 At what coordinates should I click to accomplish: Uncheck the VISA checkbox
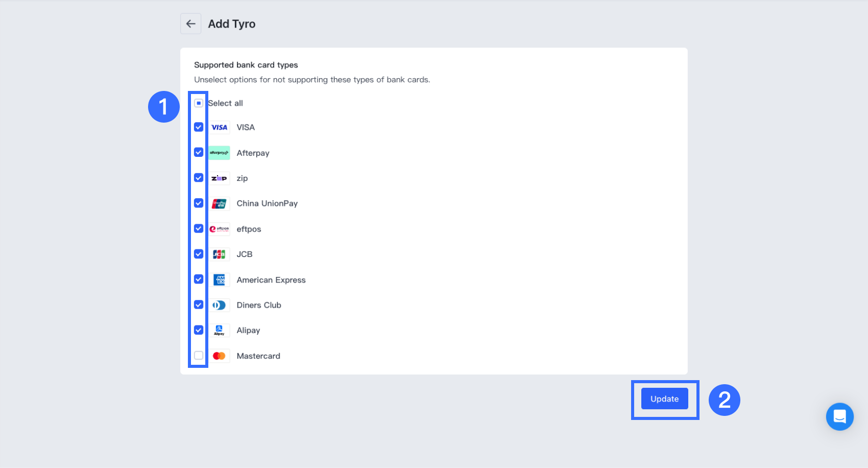[x=199, y=127]
